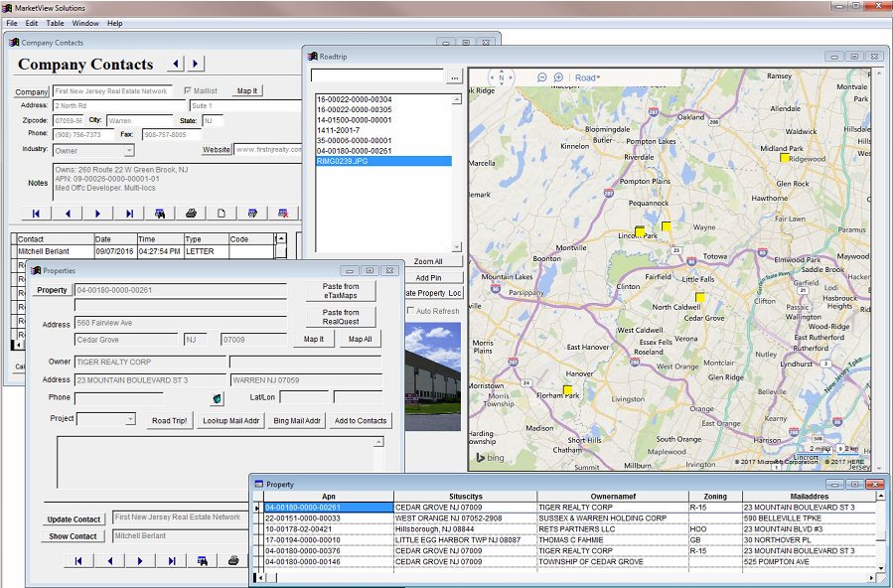Select RIMG0239.JPG in the Roadtrip list
This screenshot has width=893, height=588.
(x=383, y=161)
